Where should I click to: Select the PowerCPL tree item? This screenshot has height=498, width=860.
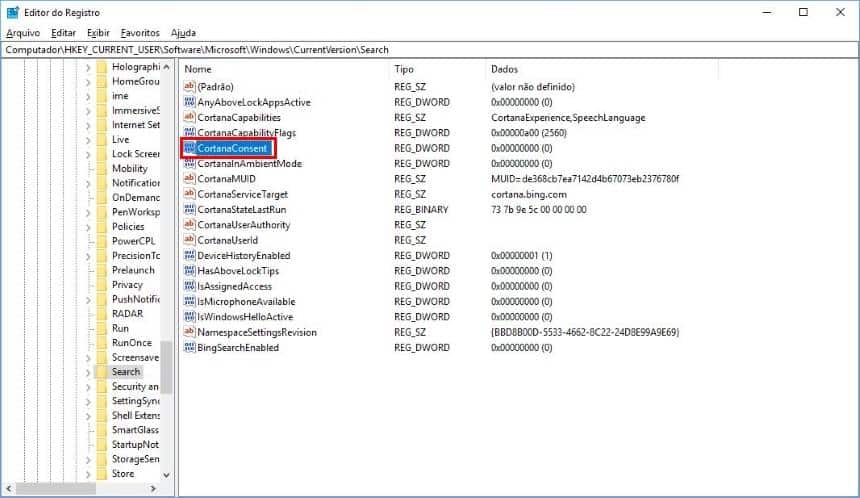(133, 241)
